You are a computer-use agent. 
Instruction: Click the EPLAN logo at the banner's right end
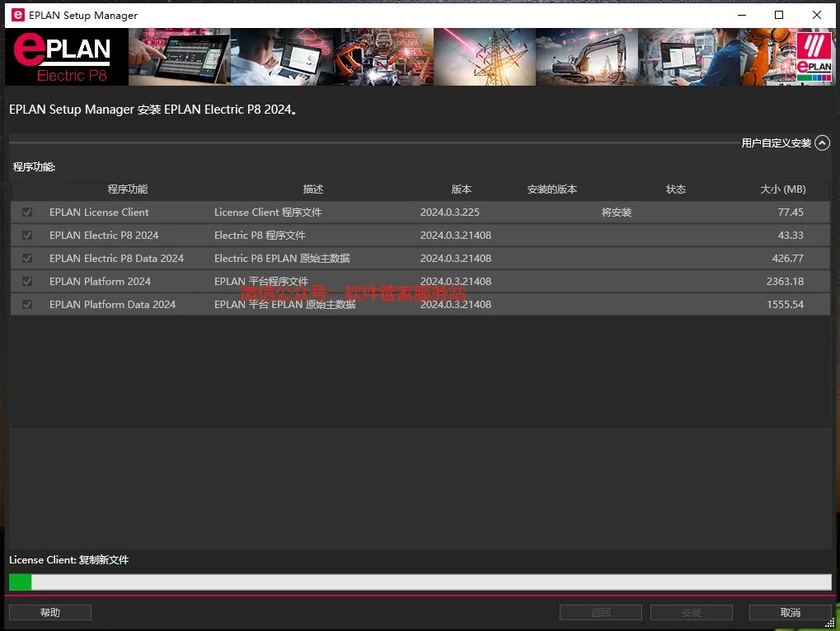(814, 58)
